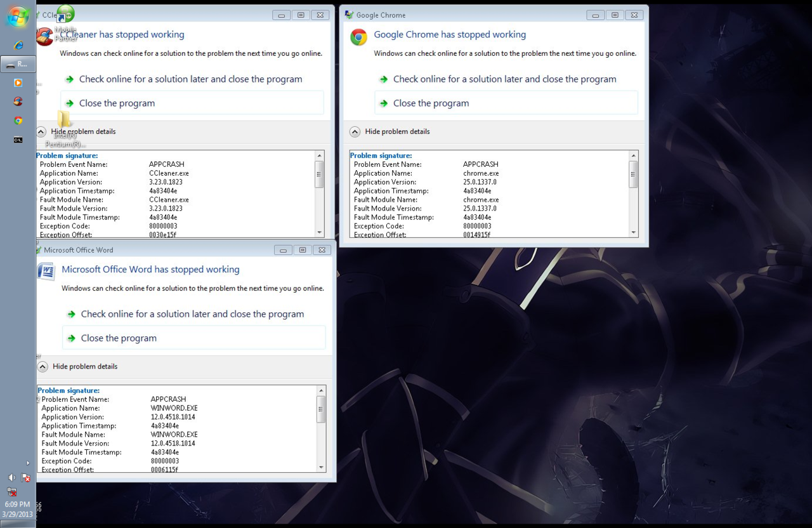
Task: Select Application Version '3.23.0.1823' in CCleaner dialog
Action: coord(166,182)
